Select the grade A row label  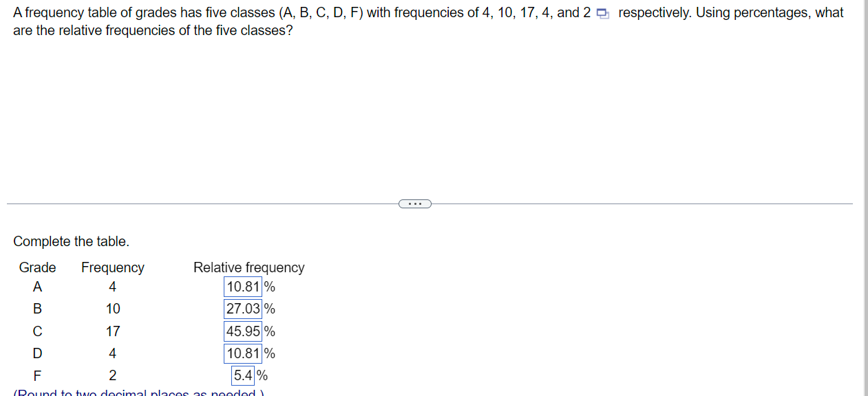(x=37, y=287)
